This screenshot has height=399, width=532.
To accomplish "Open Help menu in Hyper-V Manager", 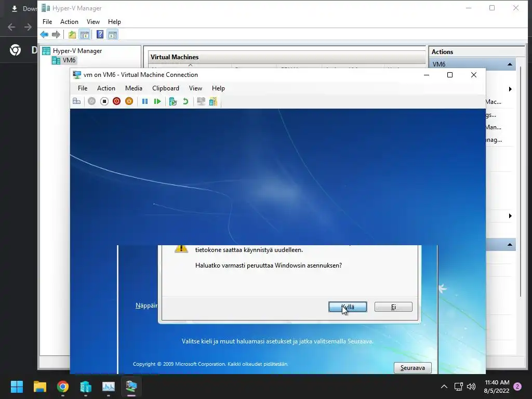I will click(x=114, y=22).
